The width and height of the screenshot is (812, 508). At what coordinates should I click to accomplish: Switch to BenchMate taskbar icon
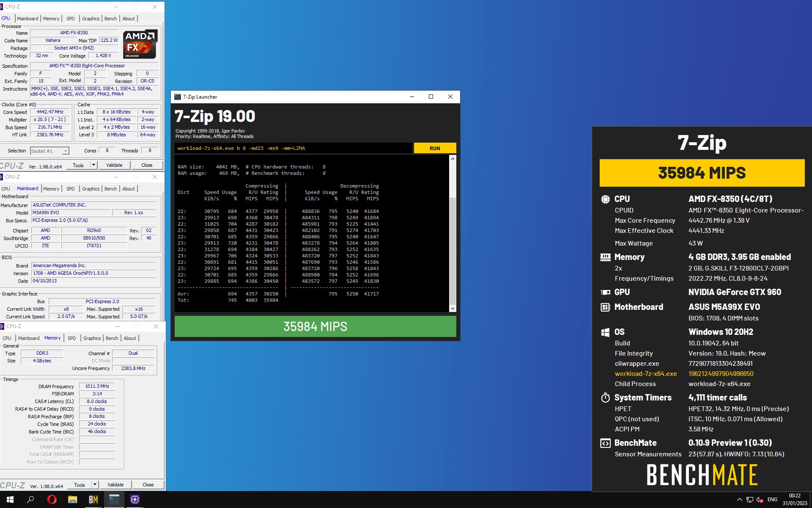[x=93, y=500]
